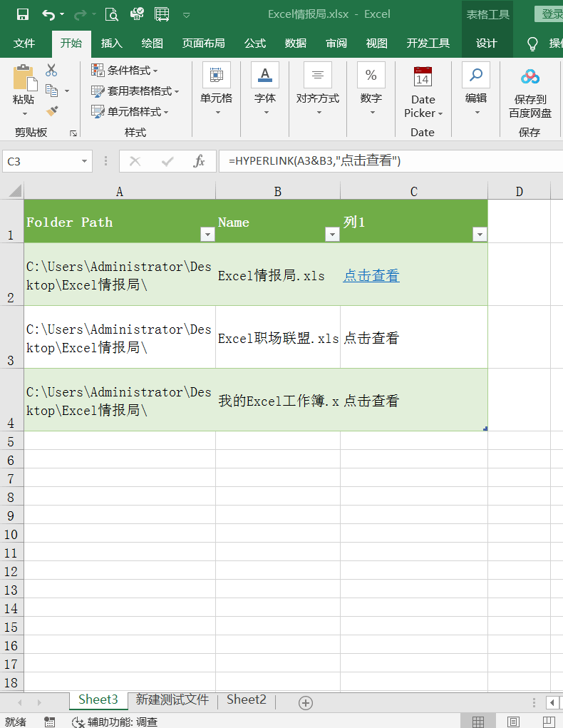563x728 pixels.
Task: Click the cancel X in formula bar
Action: 135,161
